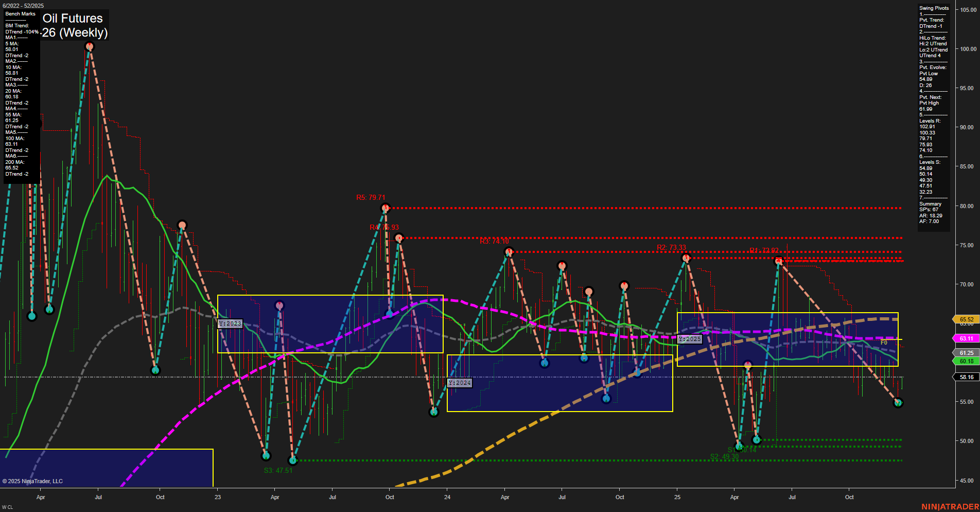Open the 6/2022 - 52/2025 date range selector
Screen dimensions: 980x512
(x=24, y=4)
